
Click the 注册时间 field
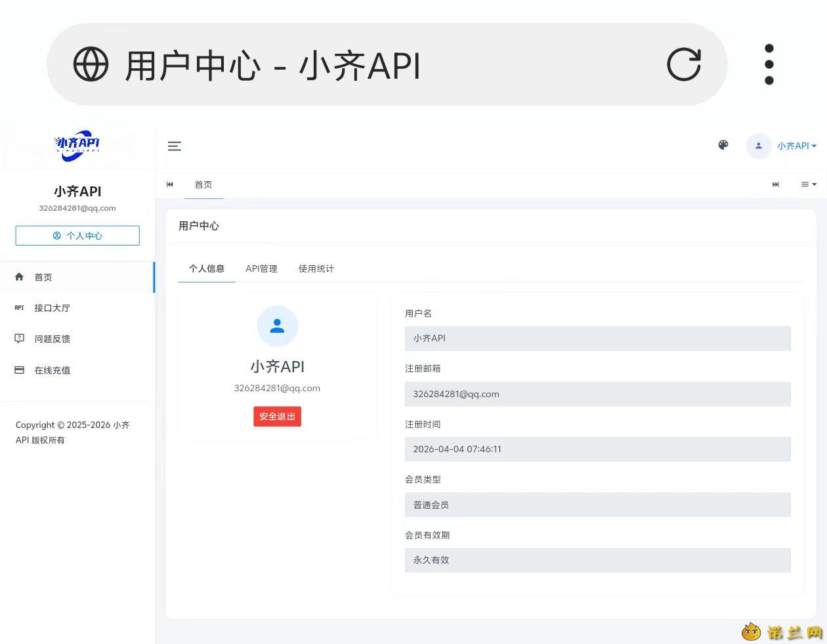[598, 449]
